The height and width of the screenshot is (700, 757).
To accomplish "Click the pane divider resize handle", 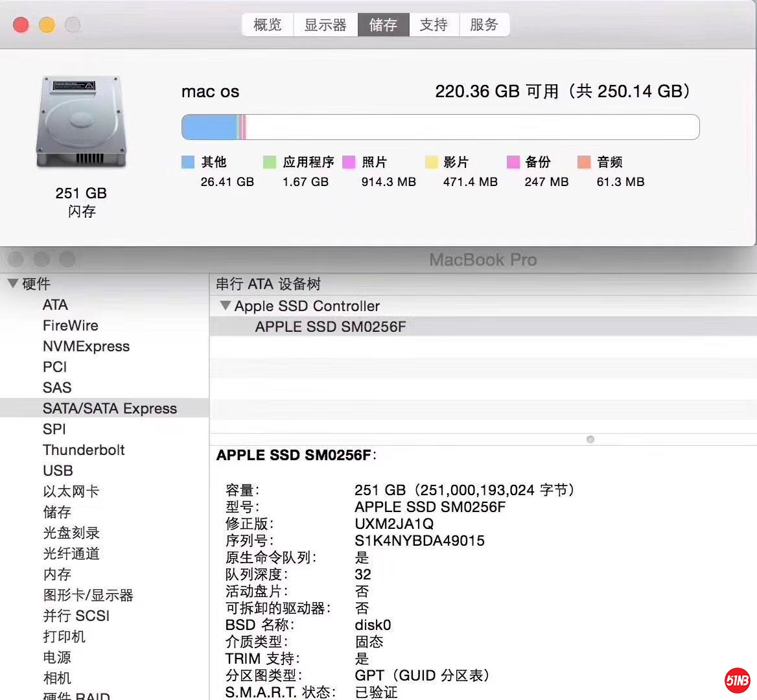I will 590,439.
